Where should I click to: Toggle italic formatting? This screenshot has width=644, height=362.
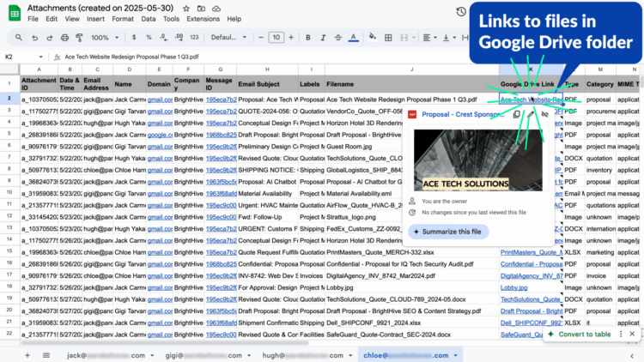(323, 38)
